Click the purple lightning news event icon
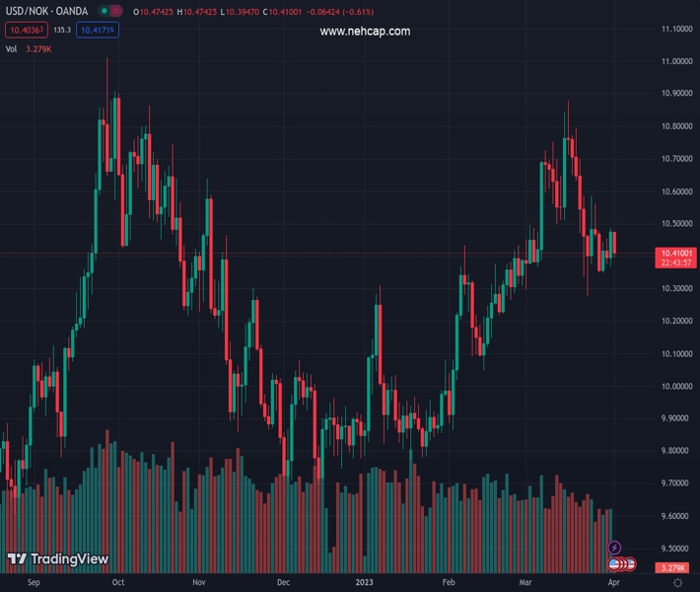Screen dimensions: 700x592 pyautogui.click(x=614, y=548)
